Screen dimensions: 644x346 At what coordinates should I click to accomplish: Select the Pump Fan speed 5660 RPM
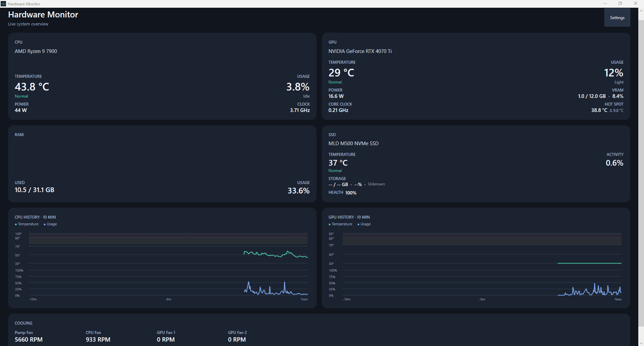[x=29, y=340]
